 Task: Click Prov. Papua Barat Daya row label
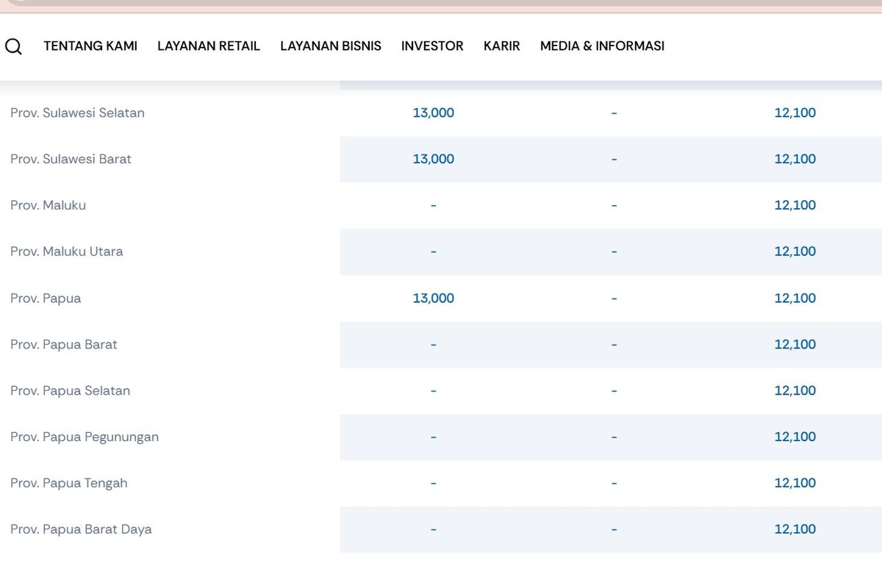(81, 529)
